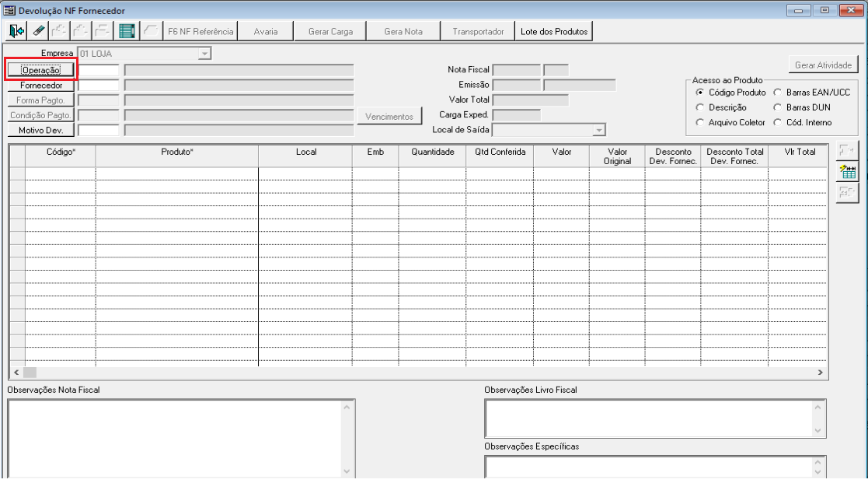Click the lightning table icon beside grid
Viewport: 868px width, 483px height.
(x=847, y=171)
